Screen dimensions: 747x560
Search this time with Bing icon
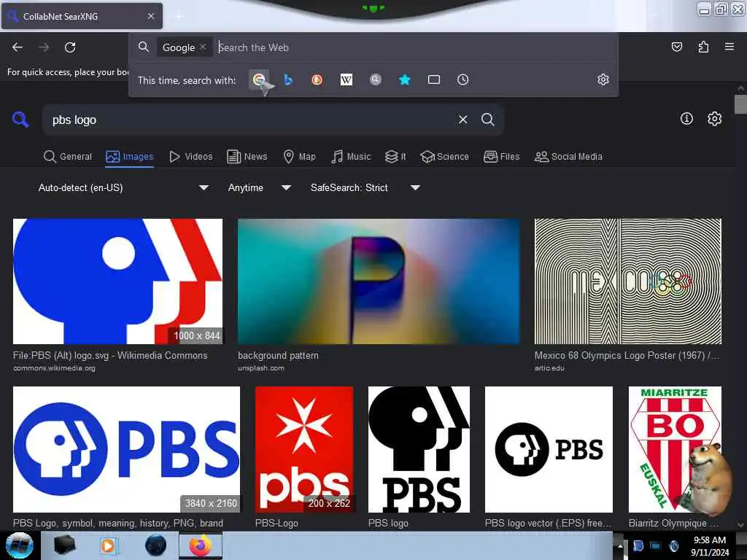pos(287,79)
